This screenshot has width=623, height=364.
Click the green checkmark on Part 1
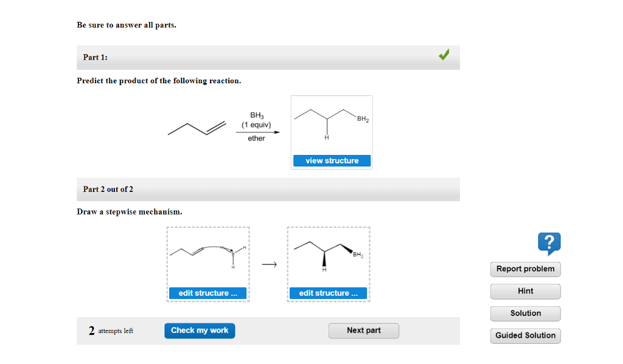444,55
